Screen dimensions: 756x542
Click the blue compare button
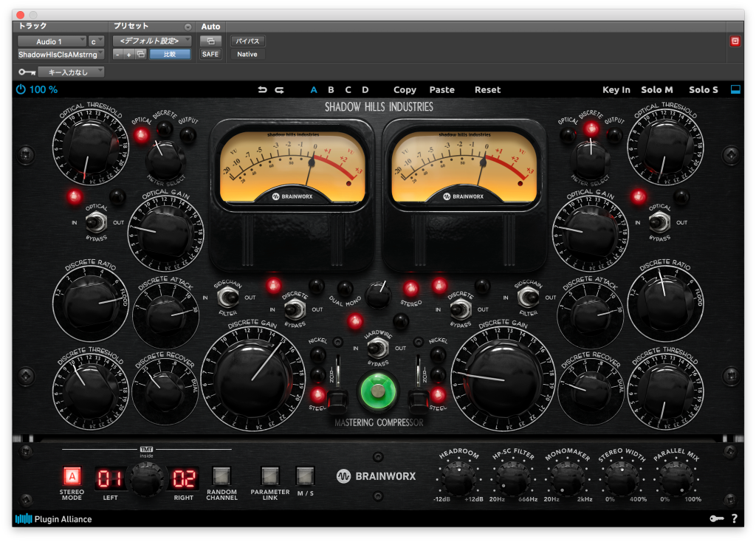(170, 54)
